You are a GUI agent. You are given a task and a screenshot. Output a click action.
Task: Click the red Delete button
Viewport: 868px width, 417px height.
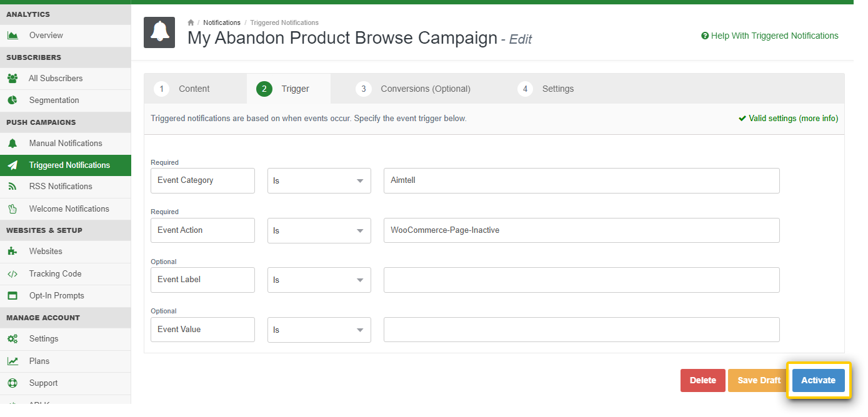click(x=702, y=380)
